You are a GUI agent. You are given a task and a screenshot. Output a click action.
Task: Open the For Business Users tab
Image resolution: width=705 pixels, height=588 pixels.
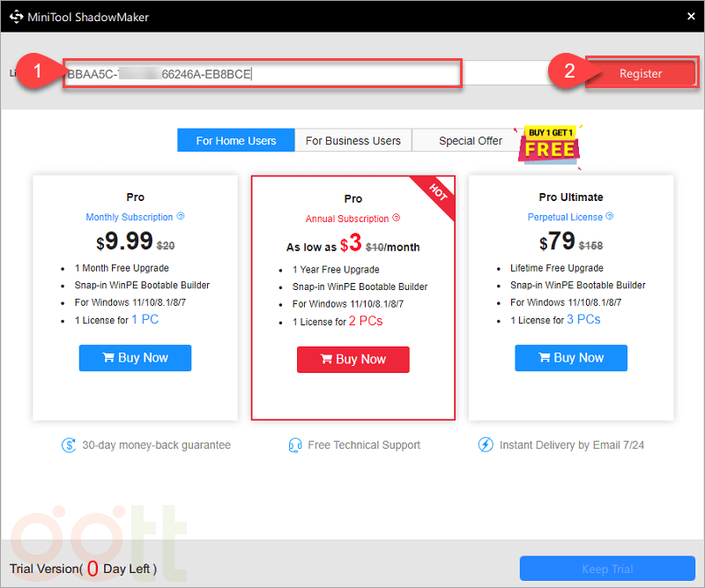point(352,140)
